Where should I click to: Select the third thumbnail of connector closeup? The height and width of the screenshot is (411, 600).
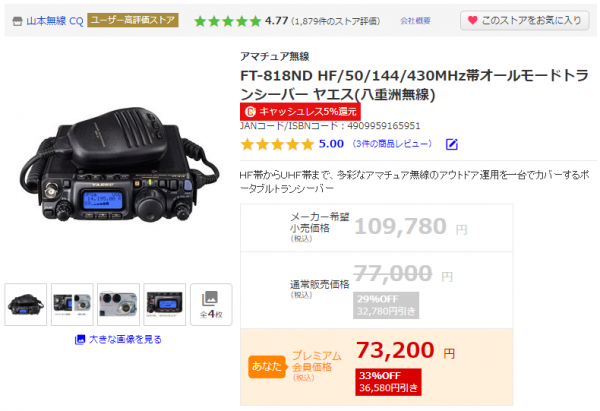pos(118,305)
